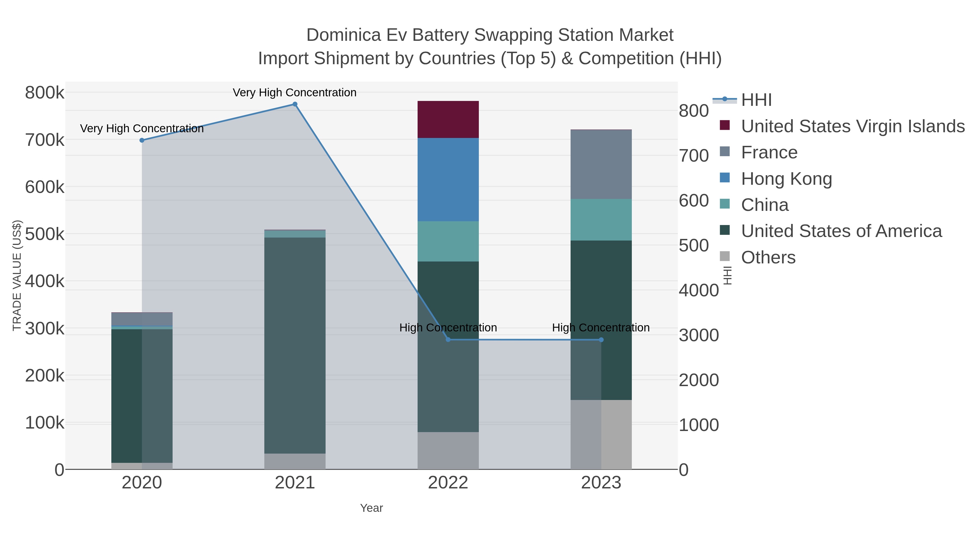Select the teal China segment in 2022 bar
The width and height of the screenshot is (980, 551).
pyautogui.click(x=448, y=241)
